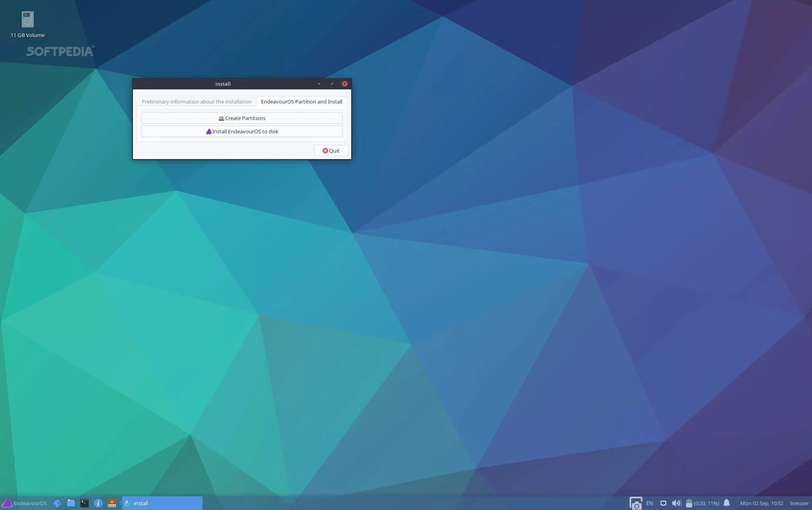Launch the terminal emulator from panel
This screenshot has height=510, width=812.
(x=85, y=503)
